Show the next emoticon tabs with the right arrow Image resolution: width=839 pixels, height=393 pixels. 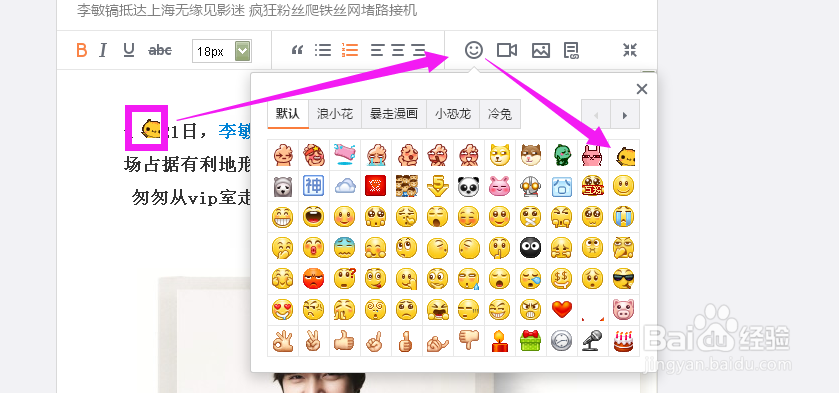click(x=625, y=115)
